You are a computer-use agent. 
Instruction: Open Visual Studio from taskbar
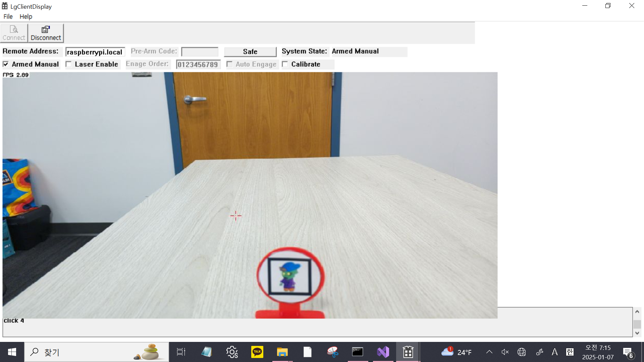[383, 352]
